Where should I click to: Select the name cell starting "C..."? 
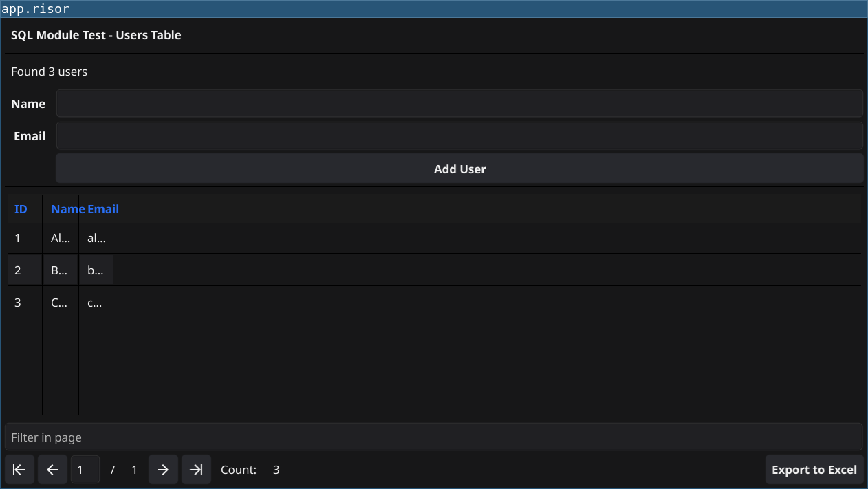point(61,302)
